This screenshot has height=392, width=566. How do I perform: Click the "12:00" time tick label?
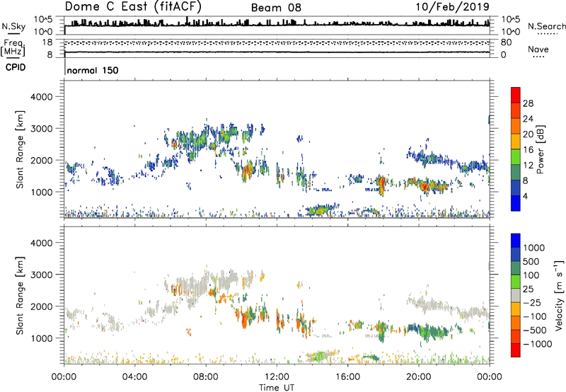point(277,377)
